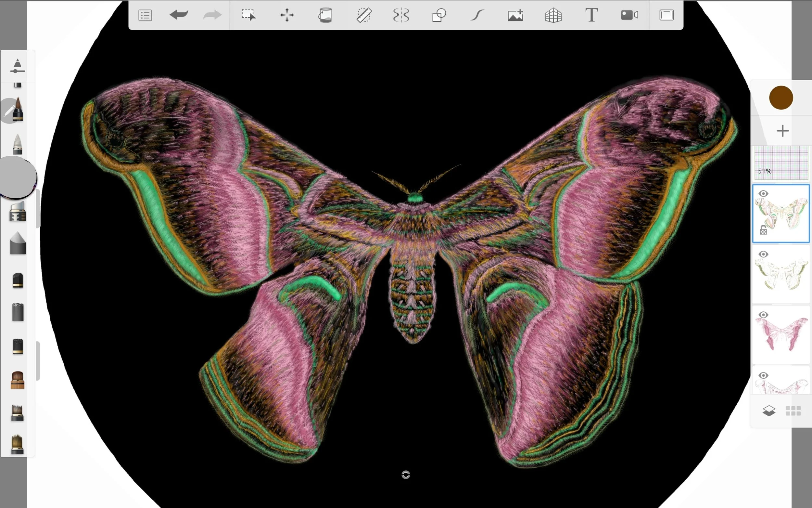Open the Ruler guides tool
Screen dimensions: 812x508
point(363,15)
